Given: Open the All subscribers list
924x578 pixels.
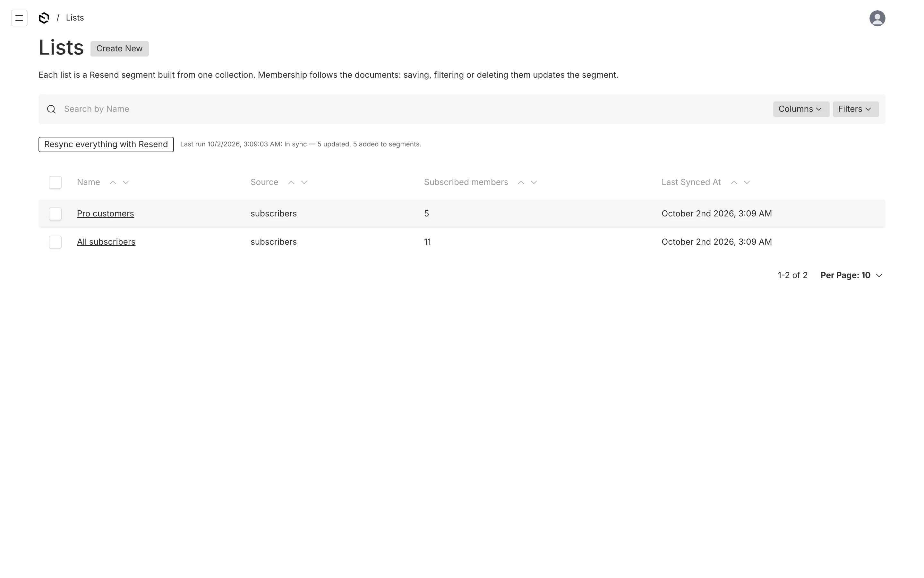Looking at the screenshot, I should coord(106,241).
